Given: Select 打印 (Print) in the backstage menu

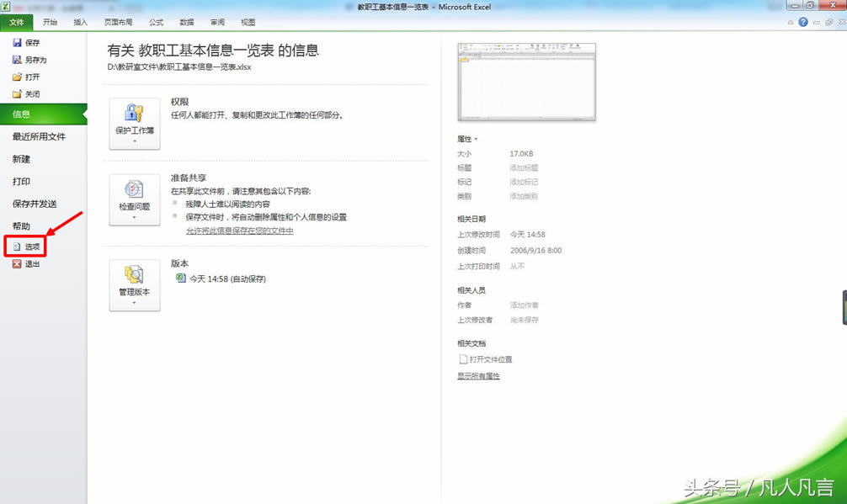Looking at the screenshot, I should point(21,182).
